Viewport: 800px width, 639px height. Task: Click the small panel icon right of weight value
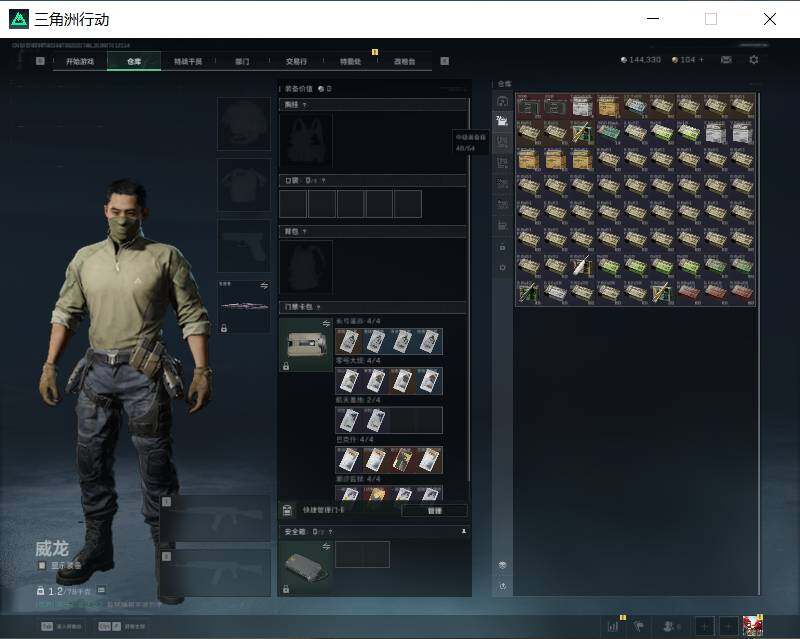point(101,590)
